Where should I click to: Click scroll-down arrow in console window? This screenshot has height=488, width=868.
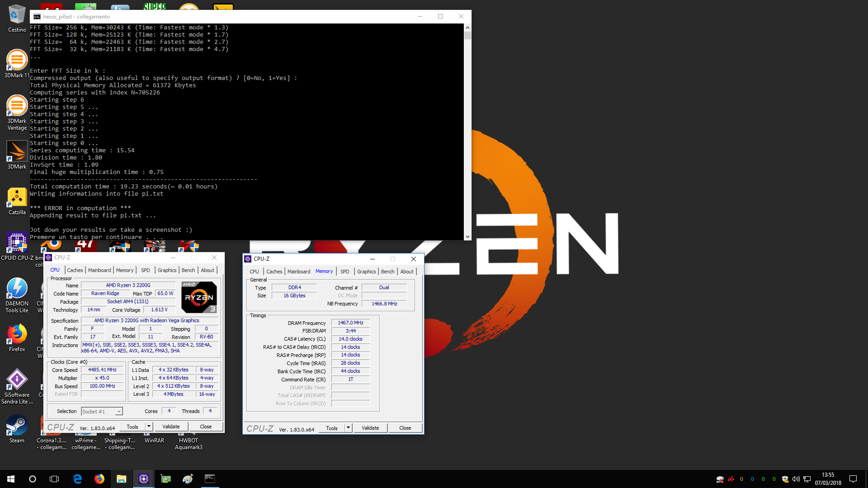467,236
